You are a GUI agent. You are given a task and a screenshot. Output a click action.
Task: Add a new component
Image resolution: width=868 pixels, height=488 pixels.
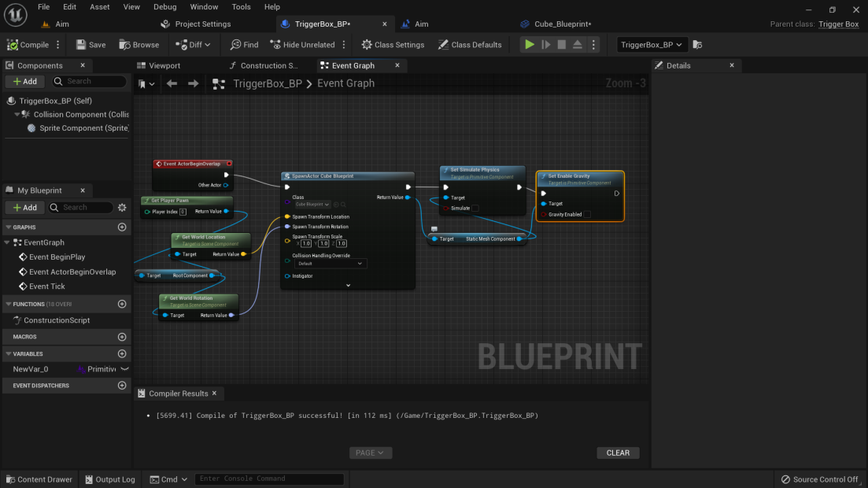coord(25,81)
